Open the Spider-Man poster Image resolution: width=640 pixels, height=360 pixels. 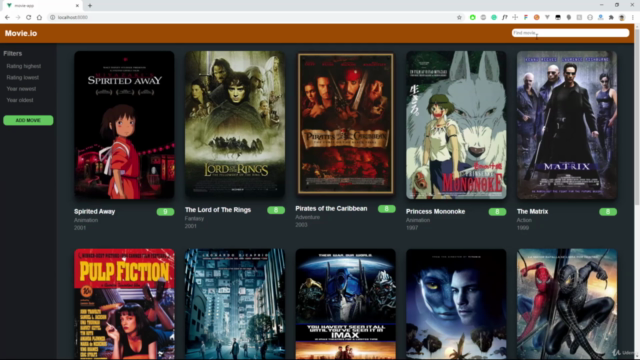(x=567, y=304)
